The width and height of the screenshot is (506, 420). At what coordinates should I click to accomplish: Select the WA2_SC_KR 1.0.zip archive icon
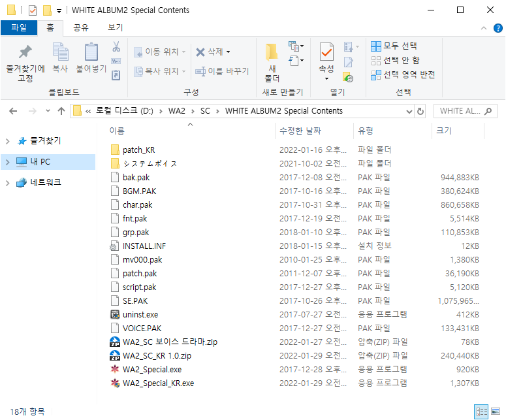[115, 355]
